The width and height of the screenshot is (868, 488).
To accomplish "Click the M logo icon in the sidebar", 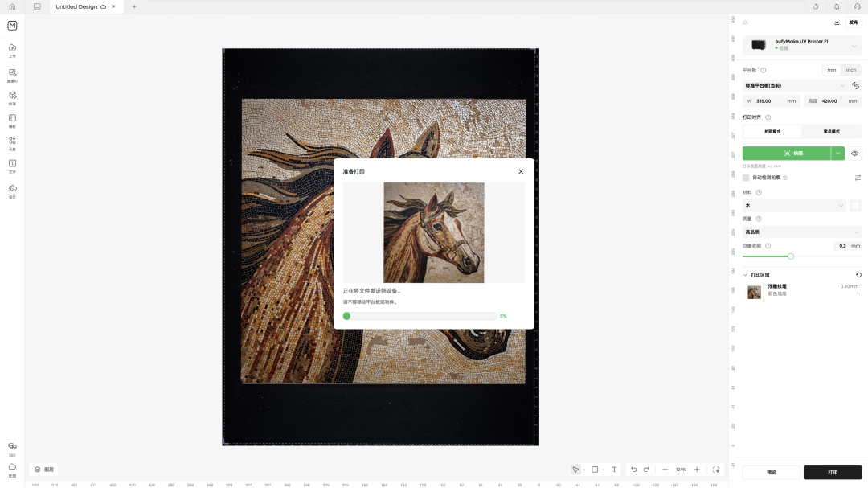I will coord(12,26).
